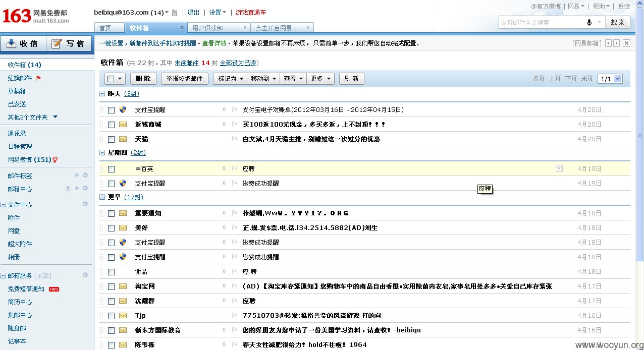This screenshot has width=644, height=350.
Task: Tick the checkbox for the 返钱商城 email
Action: coord(111,125)
